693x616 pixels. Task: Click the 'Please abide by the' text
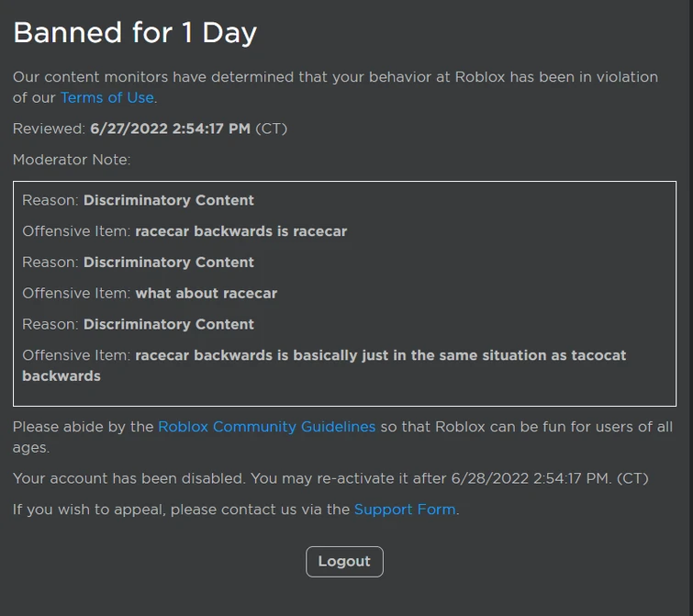pos(83,427)
